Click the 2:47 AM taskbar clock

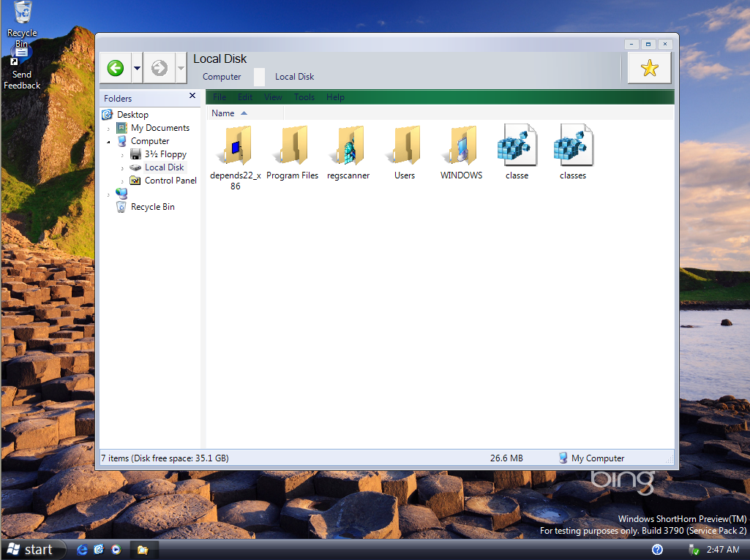pos(723,550)
